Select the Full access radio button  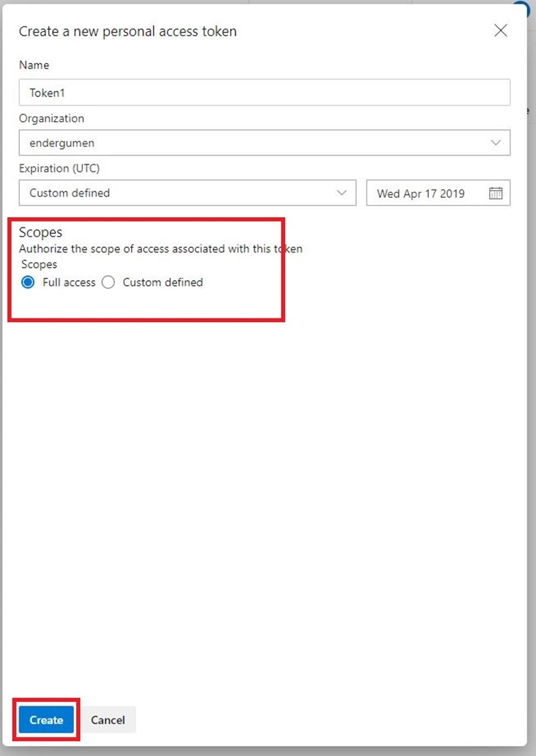tap(28, 282)
